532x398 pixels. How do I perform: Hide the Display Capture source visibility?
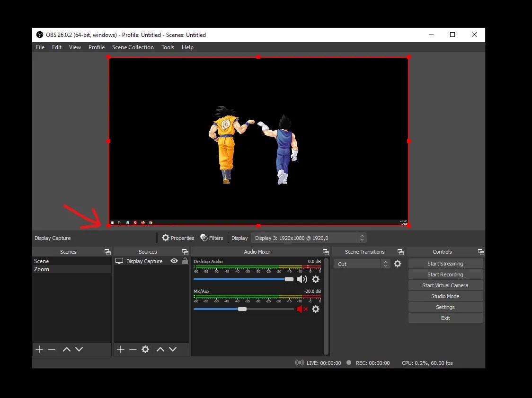point(174,261)
